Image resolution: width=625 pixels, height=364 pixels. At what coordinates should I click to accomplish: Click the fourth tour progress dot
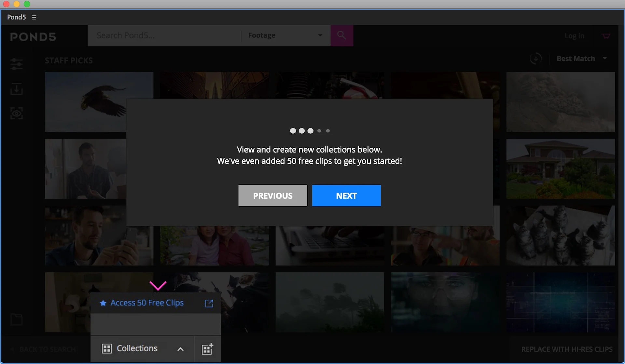319,131
